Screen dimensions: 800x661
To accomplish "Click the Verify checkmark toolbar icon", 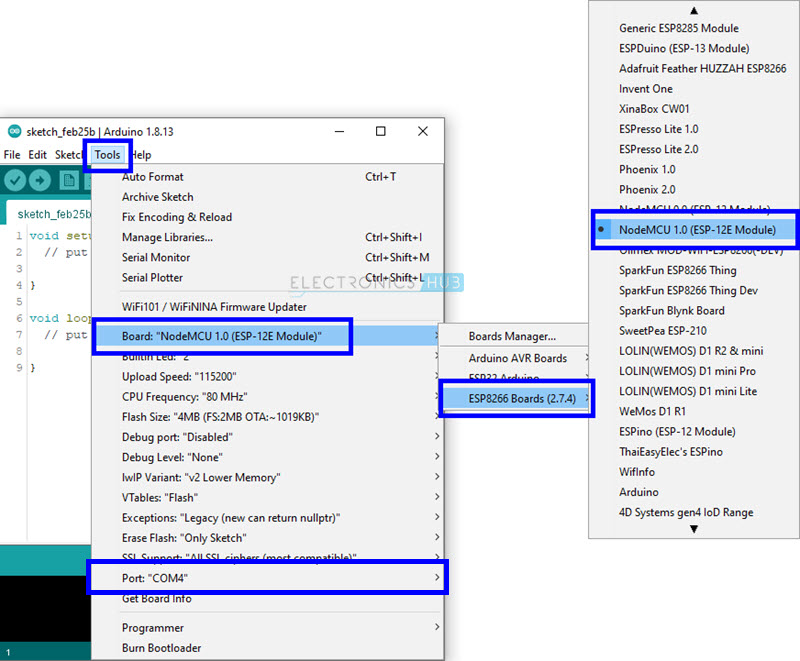I will pos(15,180).
